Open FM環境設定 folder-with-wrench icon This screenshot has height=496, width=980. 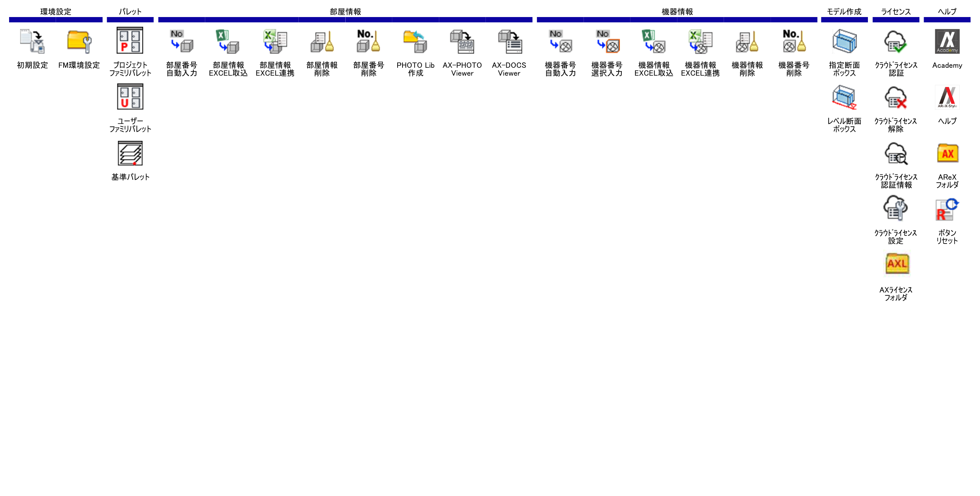[x=79, y=42]
